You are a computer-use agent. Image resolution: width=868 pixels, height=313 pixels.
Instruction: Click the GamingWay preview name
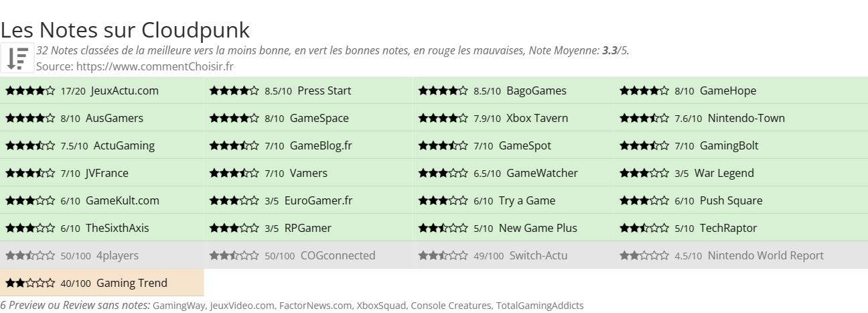[x=179, y=306]
